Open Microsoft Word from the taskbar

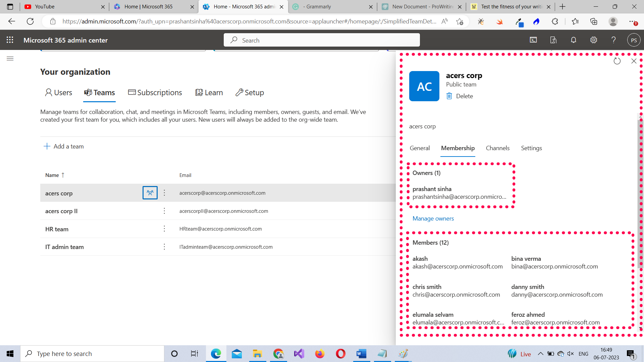[x=361, y=354]
